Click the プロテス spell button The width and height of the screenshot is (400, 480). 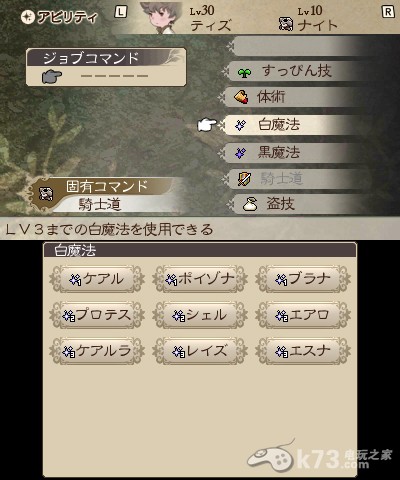97,315
